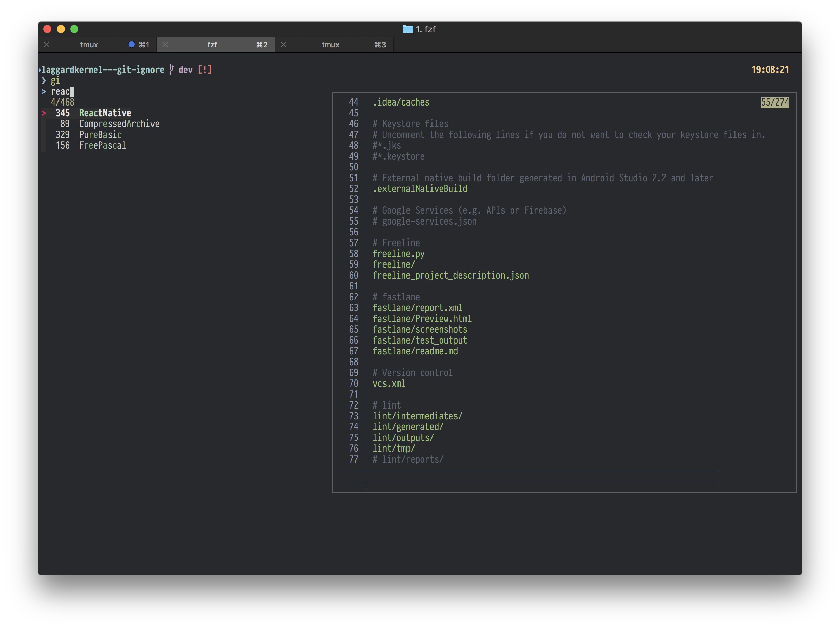Close the fzf tab
840x629 pixels.
coord(165,44)
